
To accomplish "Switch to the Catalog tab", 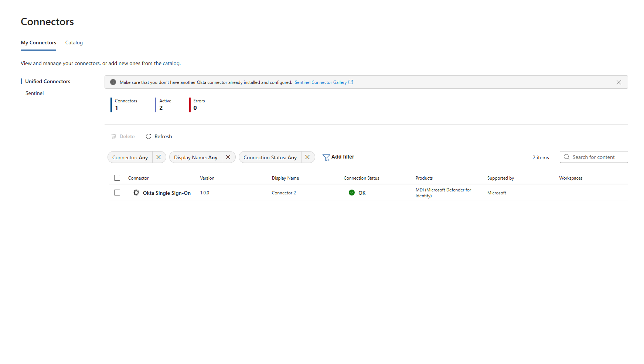I will click(x=74, y=43).
